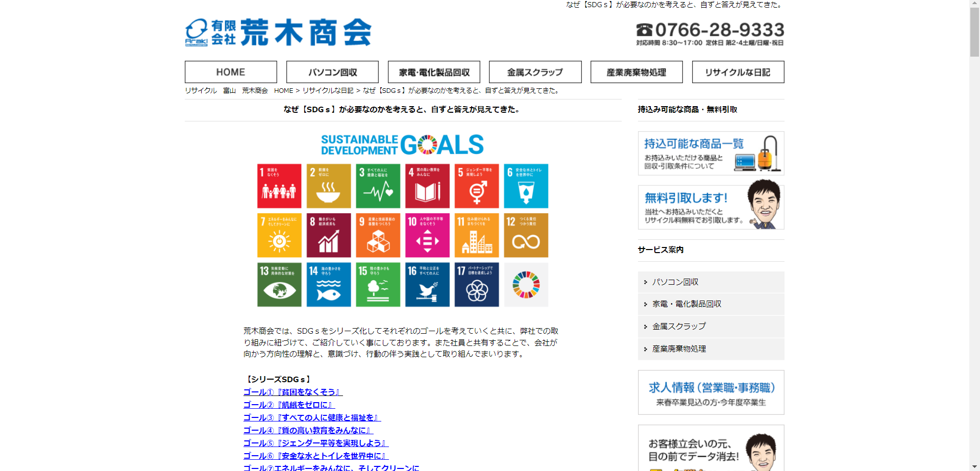
Task: Open the 家電・電化製品回収 navigation tab
Action: point(434,72)
